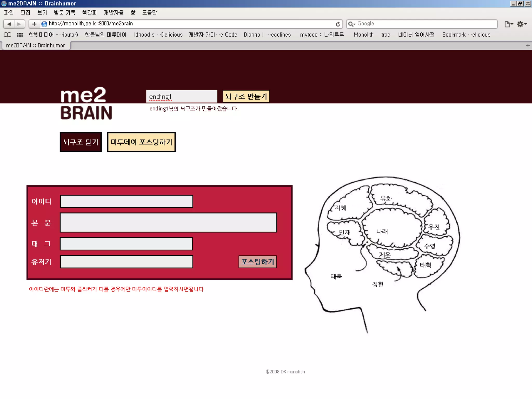Open the 네이버 영어사전 bookmark
The height and width of the screenshot is (399, 532).
tap(416, 35)
